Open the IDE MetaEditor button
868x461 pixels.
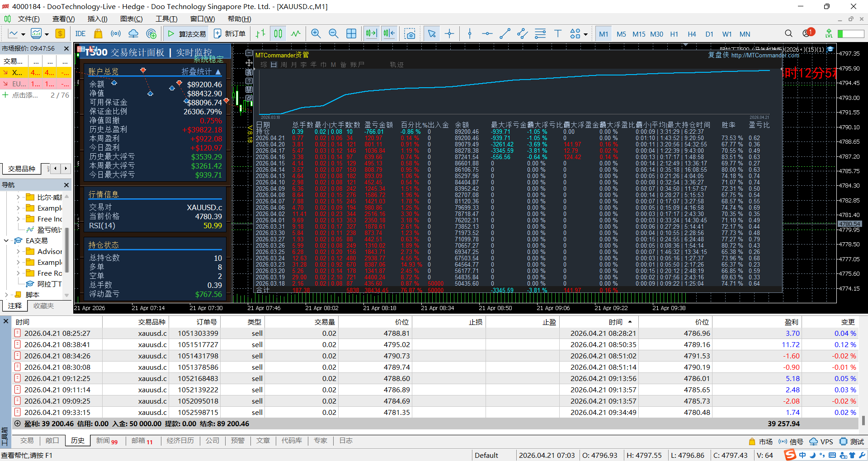[80, 33]
